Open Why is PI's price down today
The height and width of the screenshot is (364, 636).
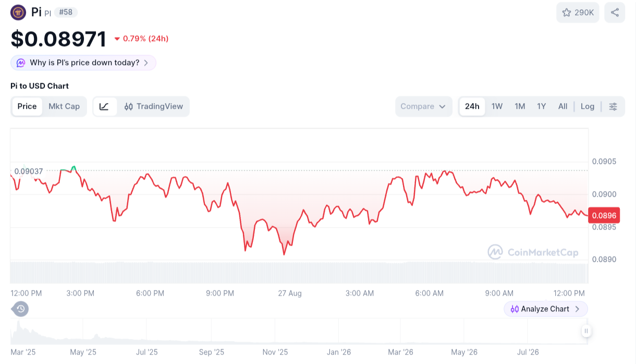tap(83, 63)
